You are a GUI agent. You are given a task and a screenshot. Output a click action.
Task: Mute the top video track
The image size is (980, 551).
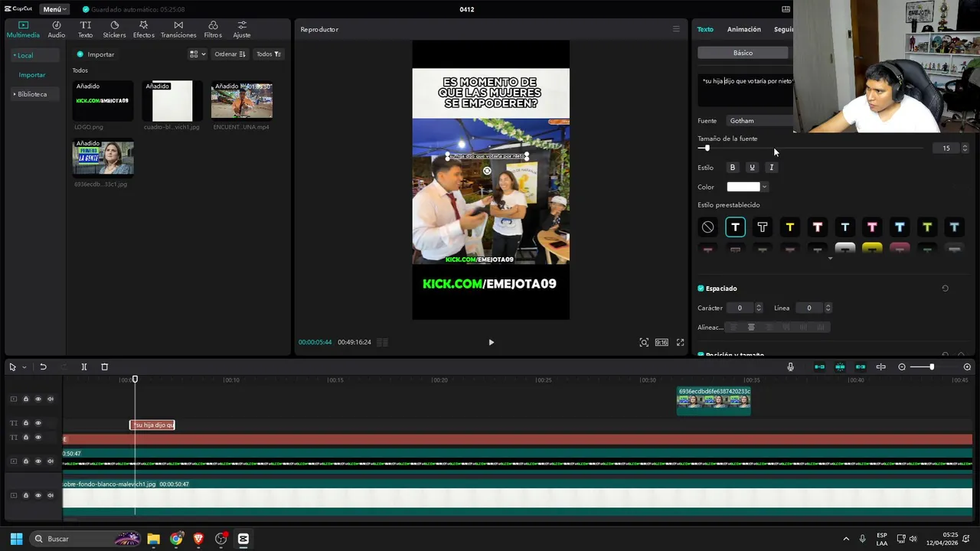pyautogui.click(x=51, y=399)
